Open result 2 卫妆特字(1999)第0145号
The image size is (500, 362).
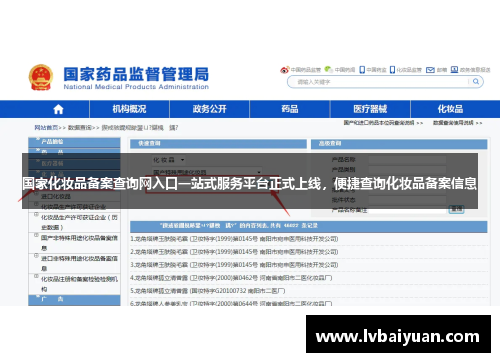click(x=234, y=252)
